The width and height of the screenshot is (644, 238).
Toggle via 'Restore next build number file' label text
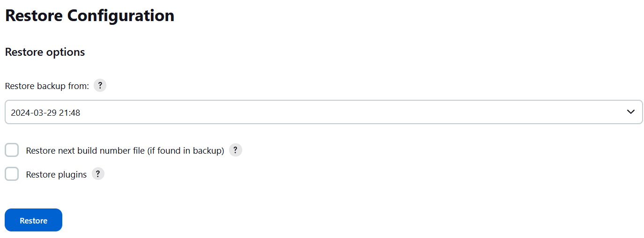pos(125,151)
